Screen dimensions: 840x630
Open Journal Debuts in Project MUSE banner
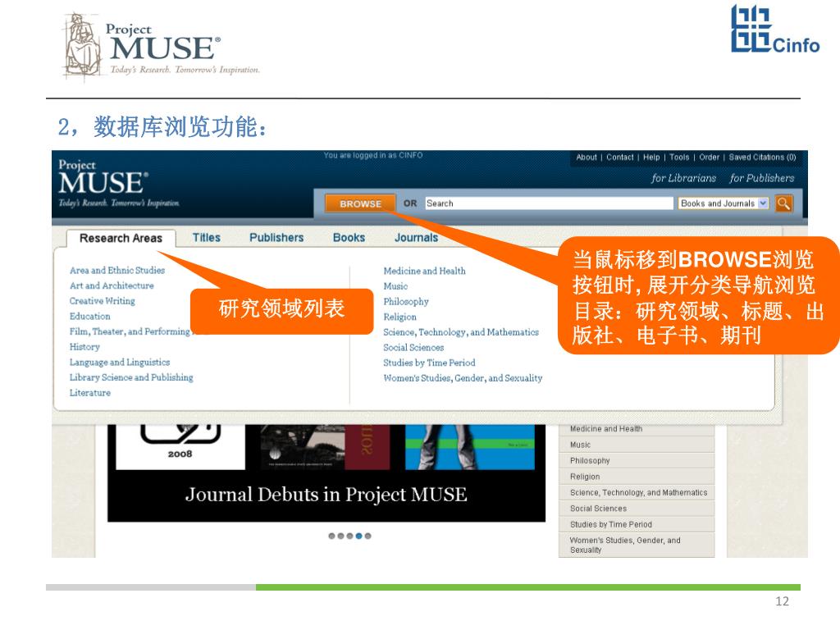click(x=326, y=495)
